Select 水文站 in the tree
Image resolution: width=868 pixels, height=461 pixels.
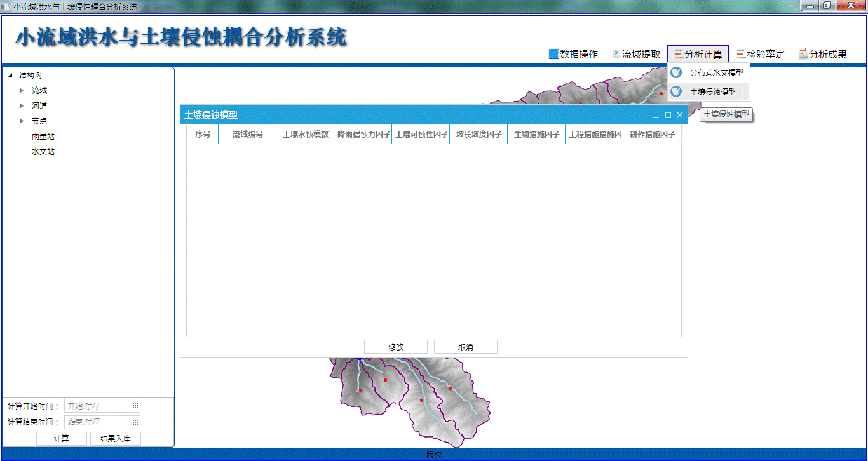pyautogui.click(x=43, y=152)
